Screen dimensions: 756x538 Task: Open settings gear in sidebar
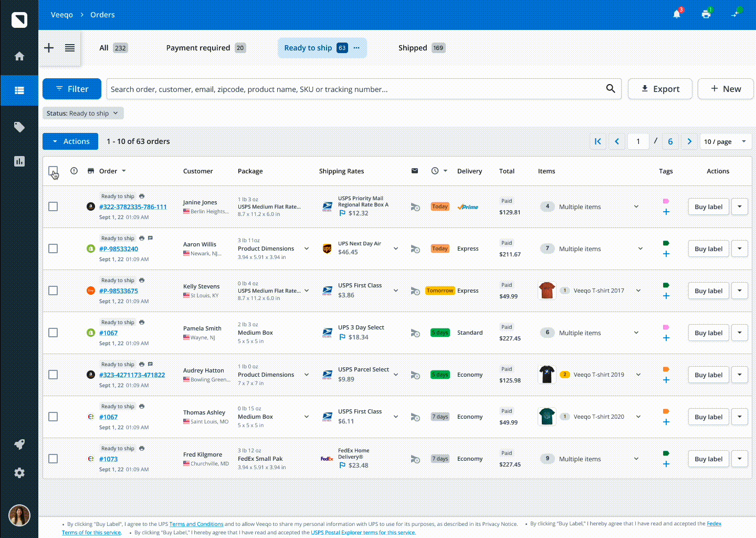(19, 473)
